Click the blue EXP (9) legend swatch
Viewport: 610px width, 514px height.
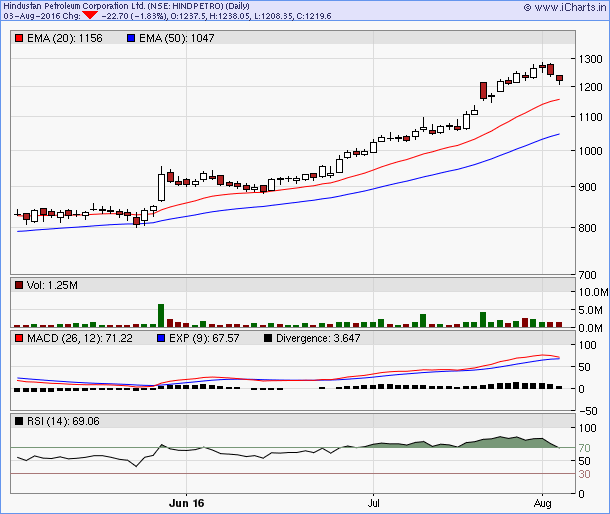(161, 338)
